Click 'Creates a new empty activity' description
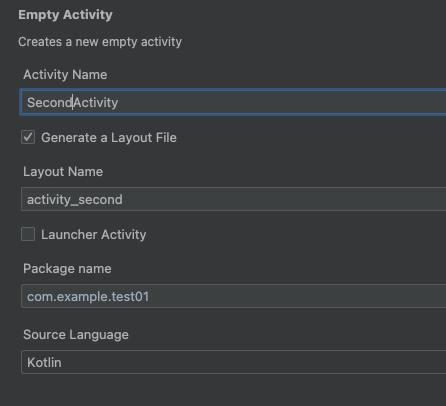The height and width of the screenshot is (406, 446). [x=100, y=42]
